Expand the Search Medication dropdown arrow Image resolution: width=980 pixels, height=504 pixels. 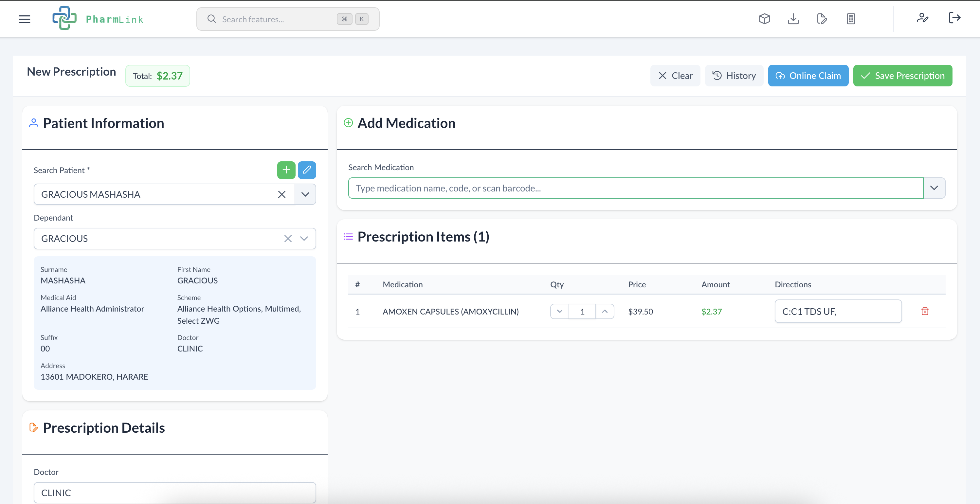pos(934,188)
